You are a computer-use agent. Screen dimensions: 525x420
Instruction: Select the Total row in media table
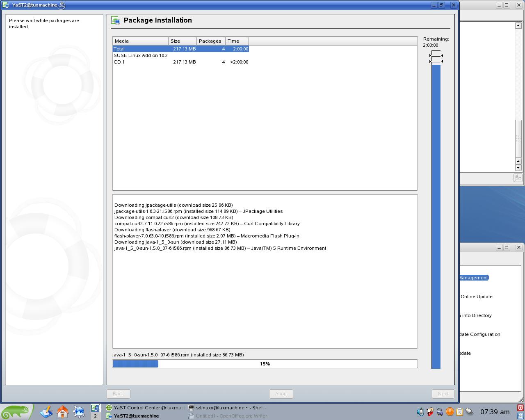tap(180, 49)
